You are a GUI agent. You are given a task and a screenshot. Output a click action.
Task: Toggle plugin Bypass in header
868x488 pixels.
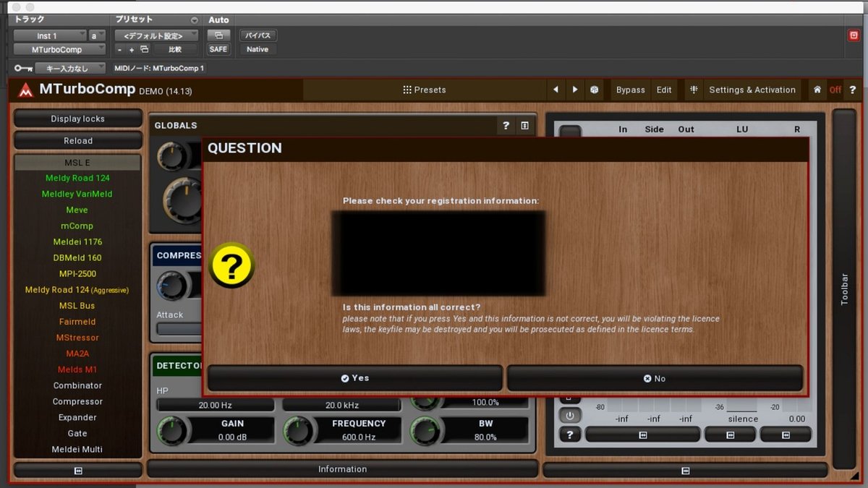coord(630,90)
